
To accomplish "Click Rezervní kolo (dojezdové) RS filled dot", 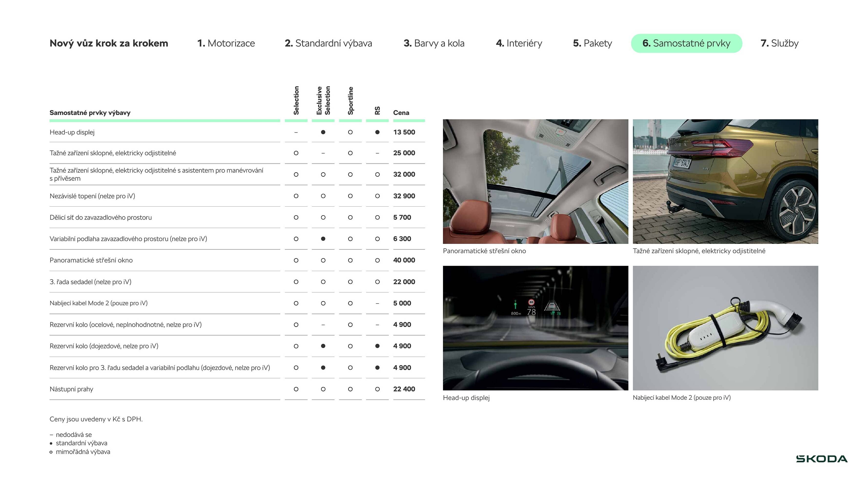I will pyautogui.click(x=377, y=346).
